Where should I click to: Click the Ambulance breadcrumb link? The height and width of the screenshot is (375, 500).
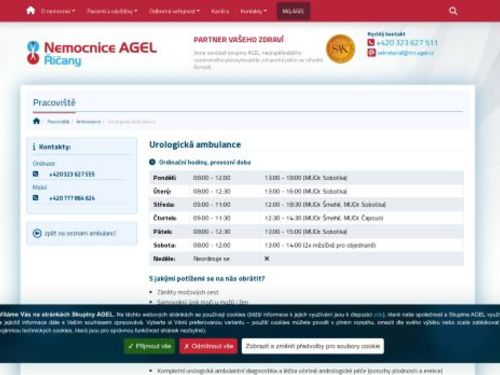tap(88, 122)
